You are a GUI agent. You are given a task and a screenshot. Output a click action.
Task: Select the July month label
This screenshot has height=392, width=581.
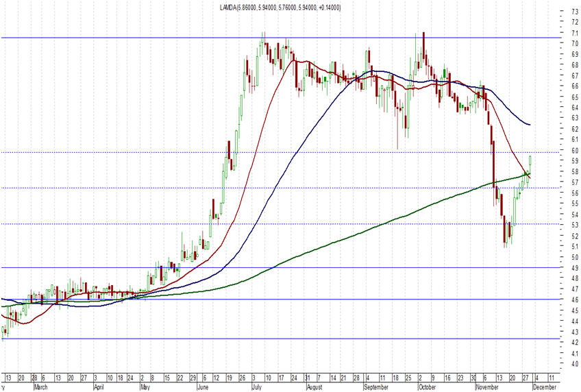[x=257, y=387]
